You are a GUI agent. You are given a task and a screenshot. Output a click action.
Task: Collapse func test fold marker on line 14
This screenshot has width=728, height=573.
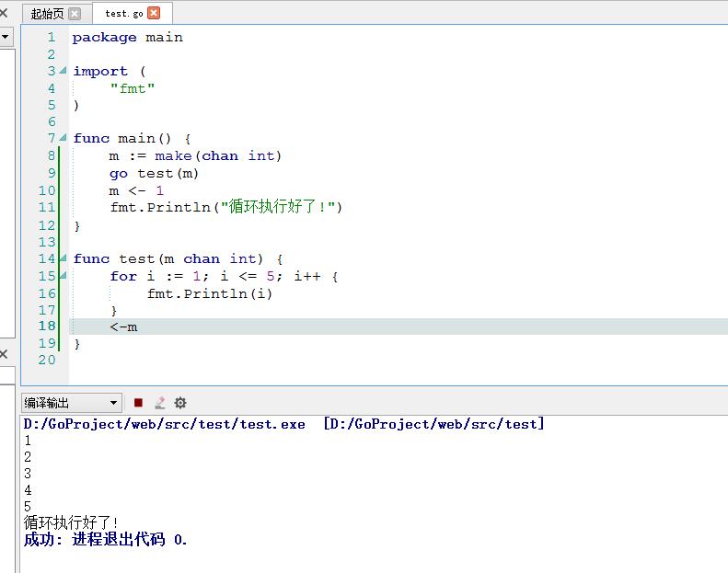(64, 258)
